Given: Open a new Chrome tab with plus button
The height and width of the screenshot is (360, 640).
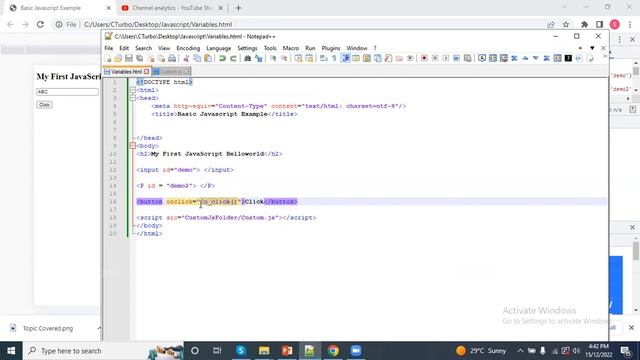Looking at the screenshot, I should [238, 8].
